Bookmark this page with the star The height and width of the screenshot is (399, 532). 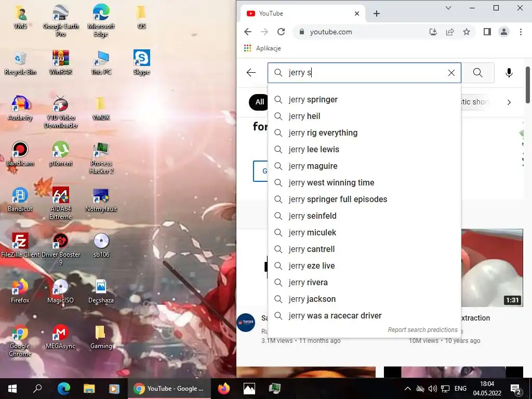467,32
